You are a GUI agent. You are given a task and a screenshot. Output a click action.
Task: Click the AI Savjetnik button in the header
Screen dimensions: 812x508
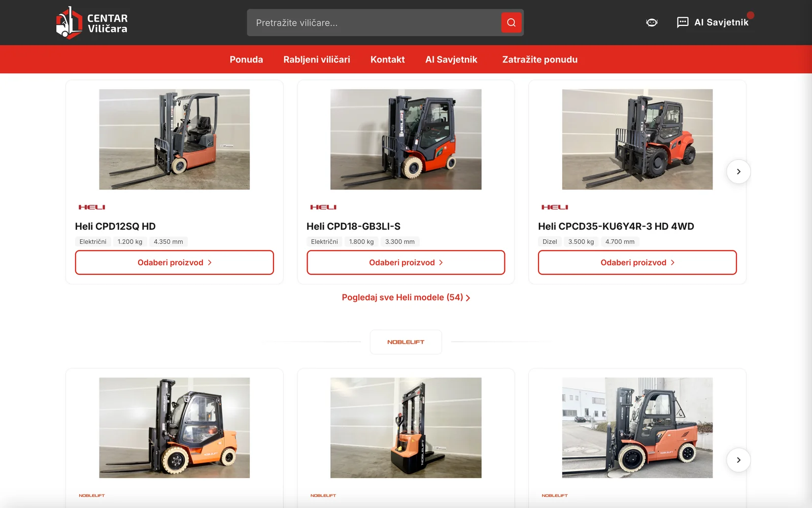click(x=713, y=22)
